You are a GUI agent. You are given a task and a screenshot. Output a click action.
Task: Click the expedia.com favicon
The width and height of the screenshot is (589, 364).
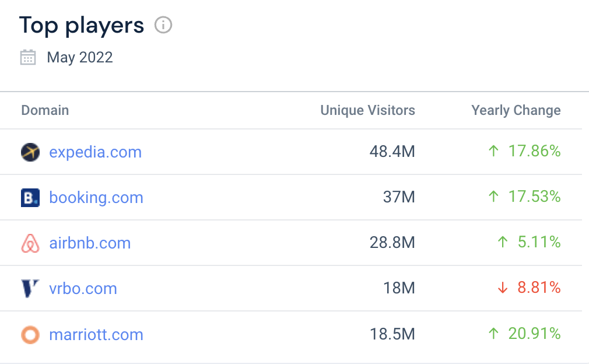click(x=30, y=152)
